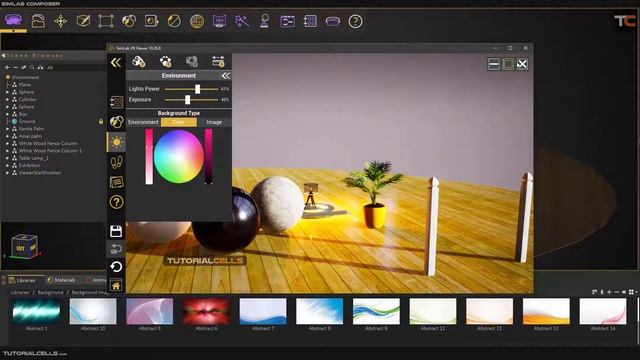Click the render safe-box icon in toolbar

(151, 21)
